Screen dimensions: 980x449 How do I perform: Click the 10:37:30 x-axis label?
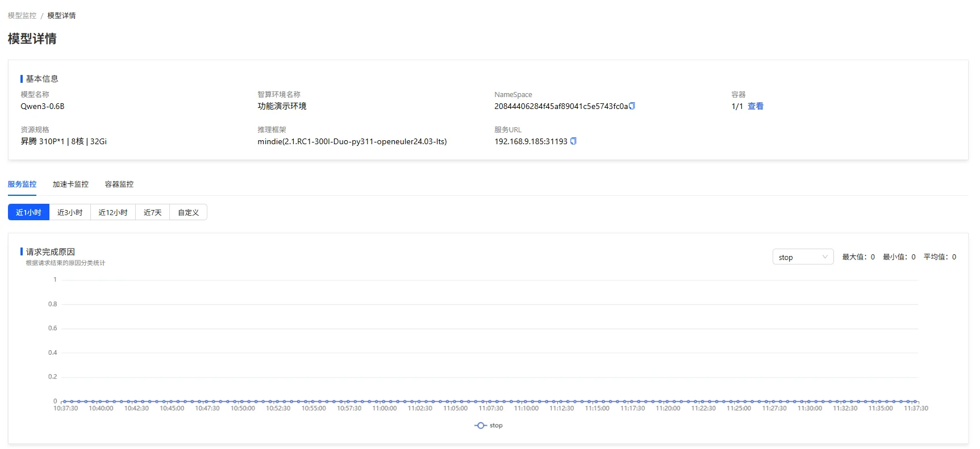pyautogui.click(x=66, y=408)
